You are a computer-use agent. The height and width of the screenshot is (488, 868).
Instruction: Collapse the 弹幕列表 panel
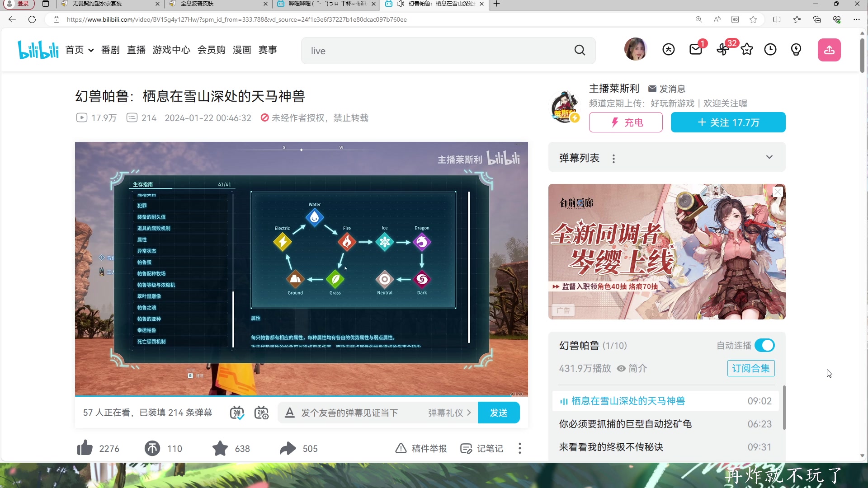coord(769,157)
